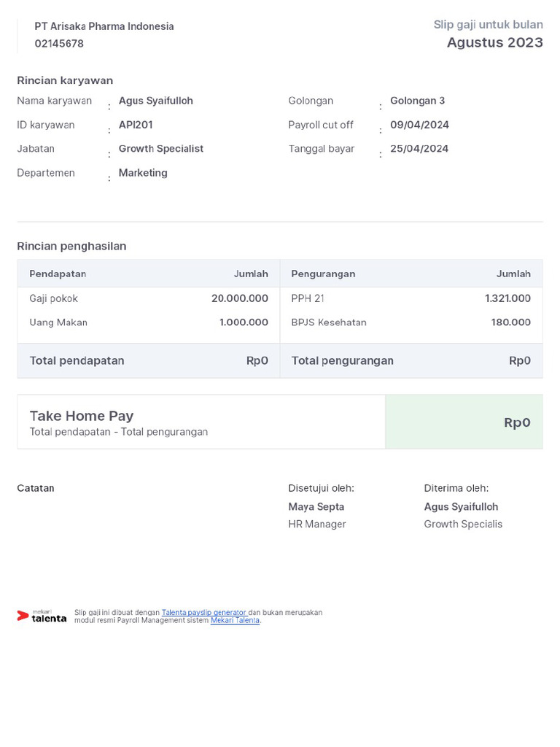
Task: Select the employee ID value API201
Action: pos(136,125)
